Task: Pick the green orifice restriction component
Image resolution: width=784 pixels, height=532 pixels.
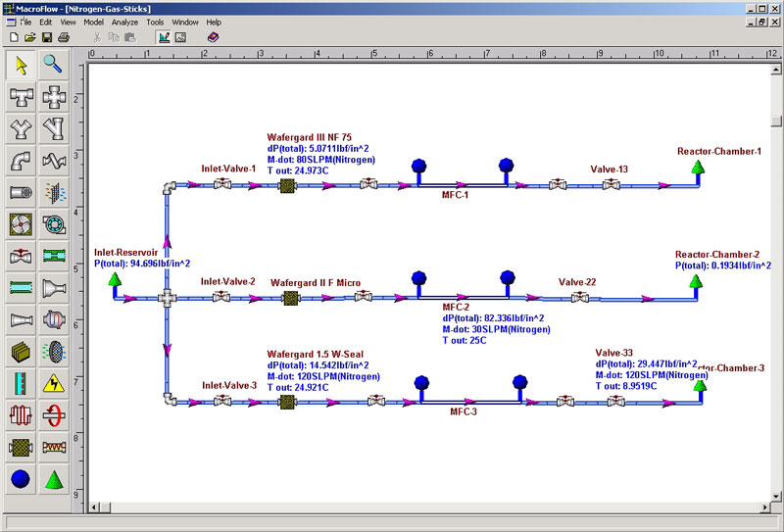Action: coord(54,256)
